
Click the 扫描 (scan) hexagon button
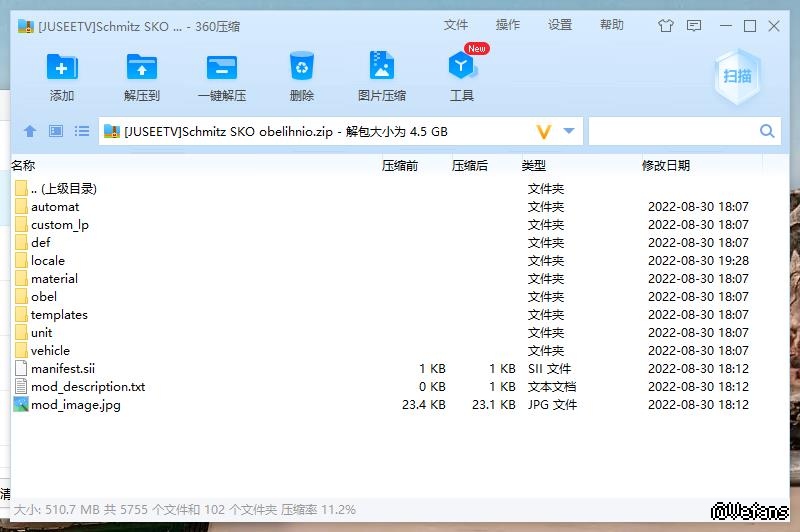(x=737, y=77)
